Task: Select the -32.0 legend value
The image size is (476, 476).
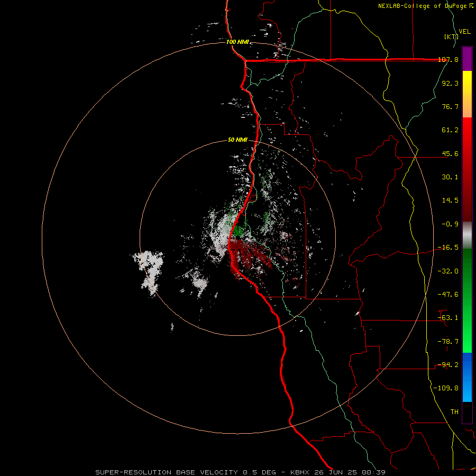Action: tap(448, 271)
